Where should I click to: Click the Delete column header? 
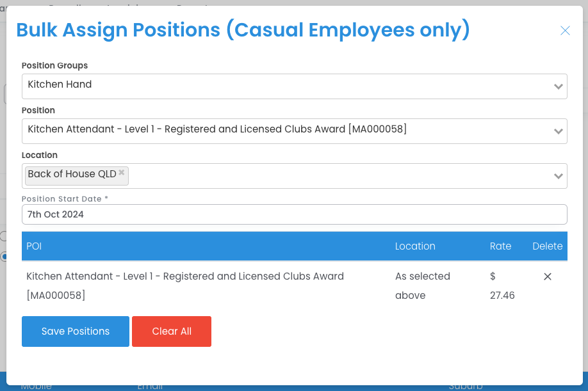547,246
